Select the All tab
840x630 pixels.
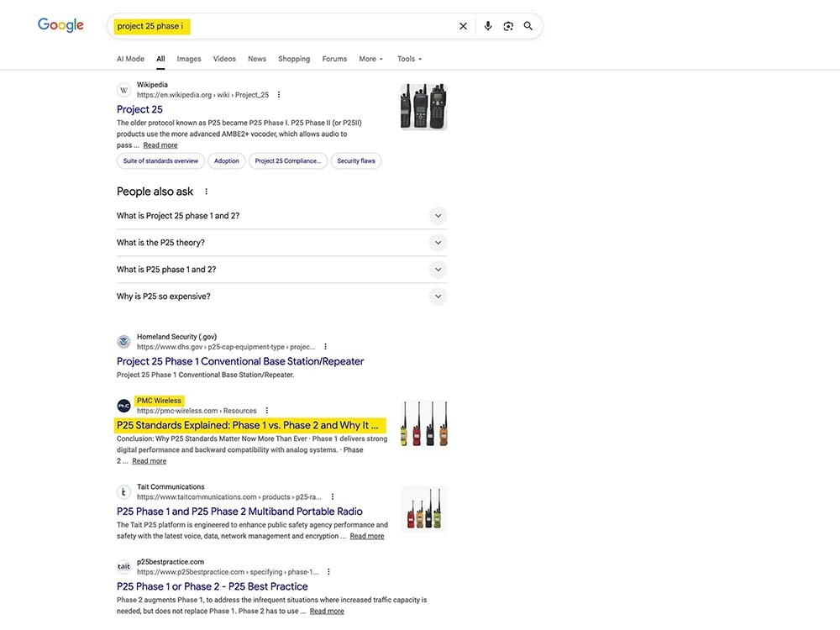tap(160, 59)
